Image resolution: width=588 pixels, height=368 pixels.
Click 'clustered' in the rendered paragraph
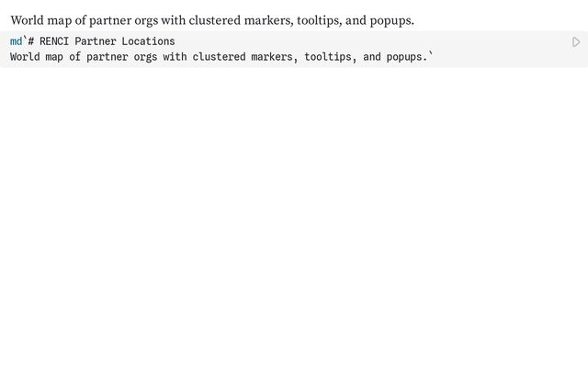point(215,20)
